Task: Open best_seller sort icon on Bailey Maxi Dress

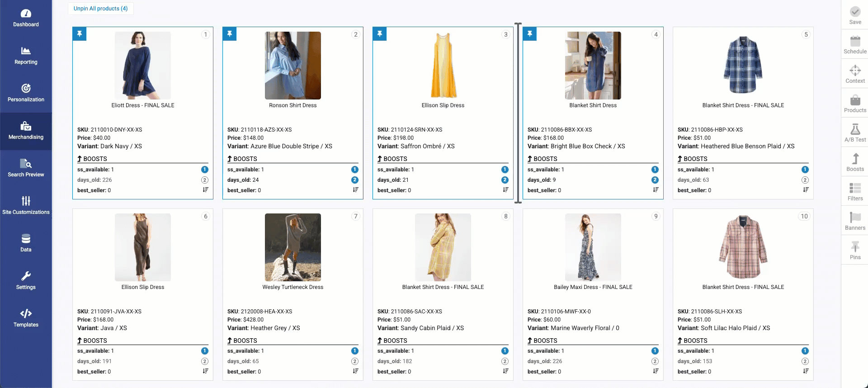Action: click(656, 371)
